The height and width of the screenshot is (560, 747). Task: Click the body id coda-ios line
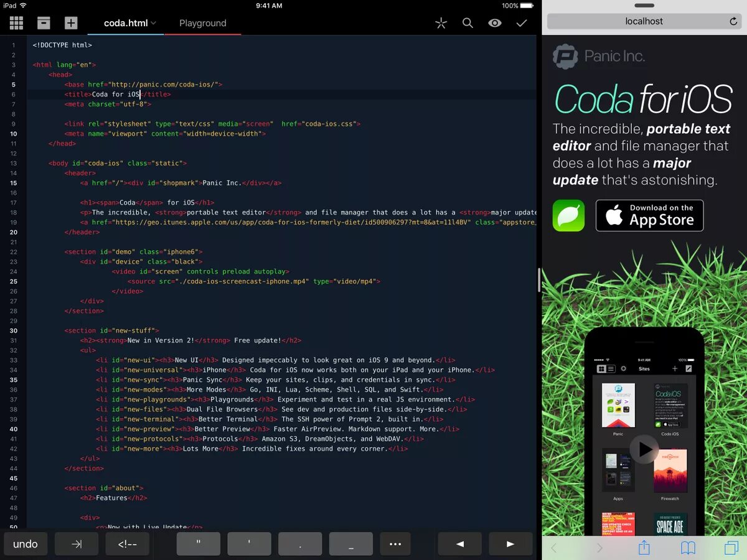tap(117, 163)
